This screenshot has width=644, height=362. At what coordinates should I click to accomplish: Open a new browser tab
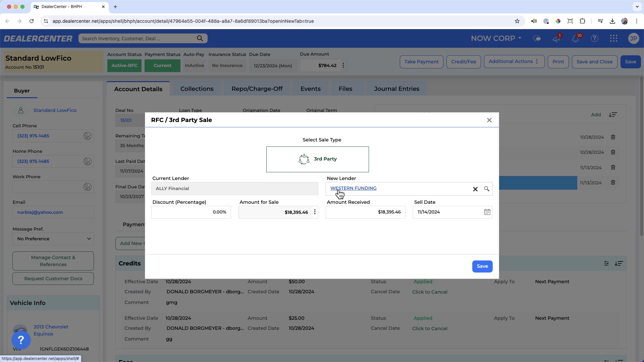click(115, 7)
